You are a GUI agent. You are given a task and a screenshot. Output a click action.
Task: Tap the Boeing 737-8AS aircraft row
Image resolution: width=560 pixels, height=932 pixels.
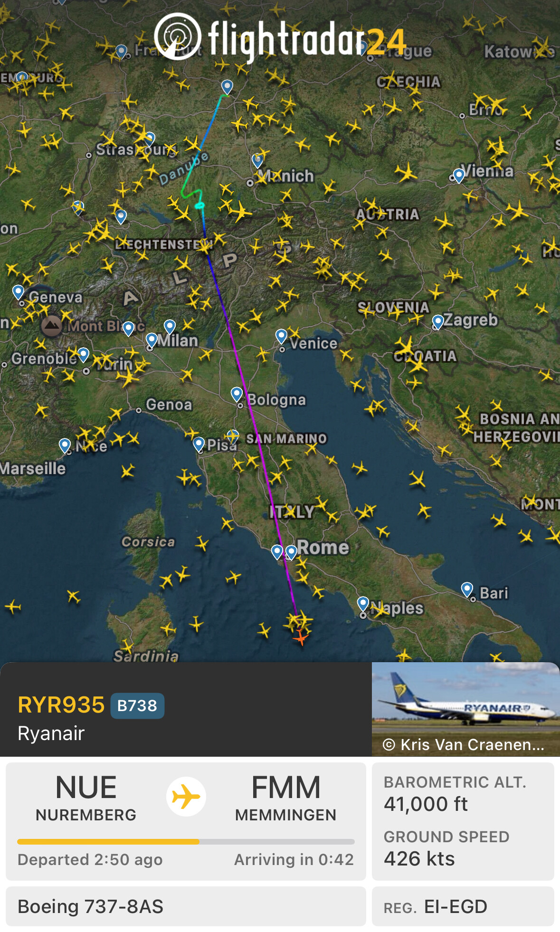point(186,906)
